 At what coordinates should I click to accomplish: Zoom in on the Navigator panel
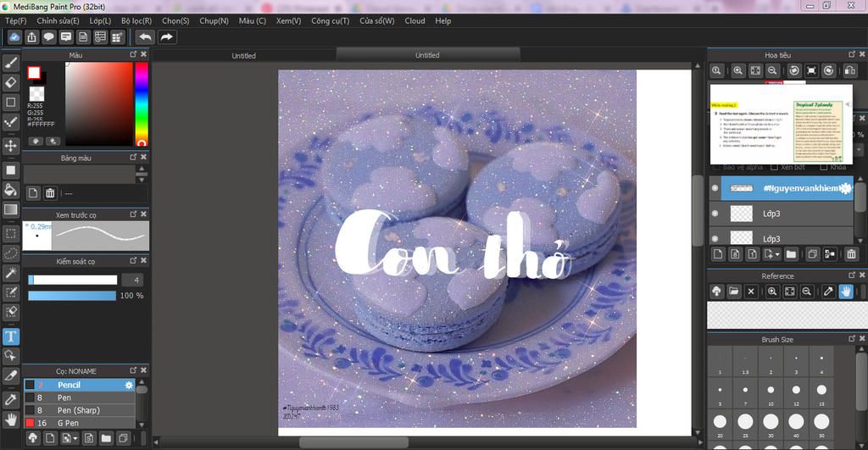[x=738, y=71]
